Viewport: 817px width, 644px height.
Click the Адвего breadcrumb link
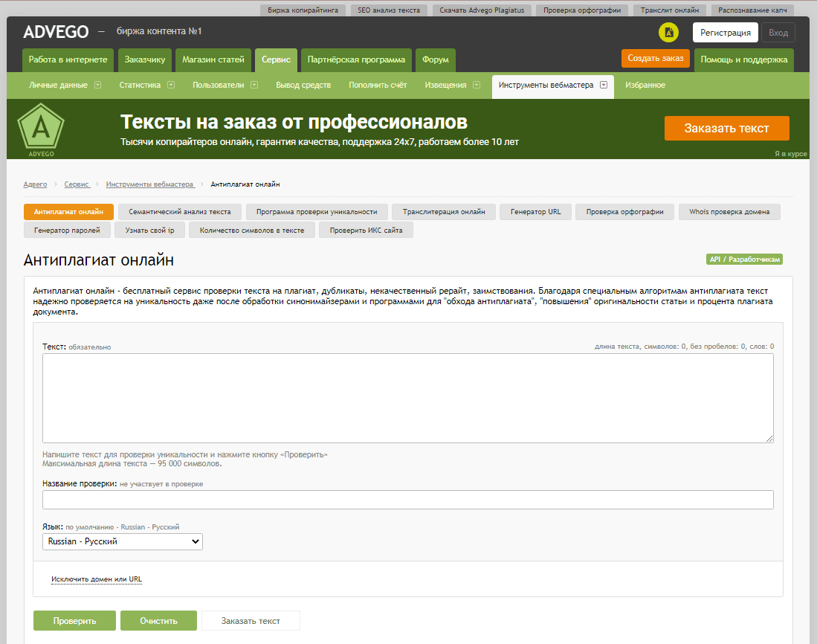[35, 184]
